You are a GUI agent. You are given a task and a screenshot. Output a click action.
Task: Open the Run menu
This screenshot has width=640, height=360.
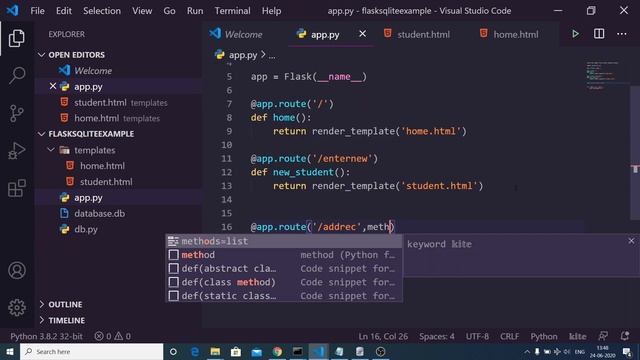[195, 11]
